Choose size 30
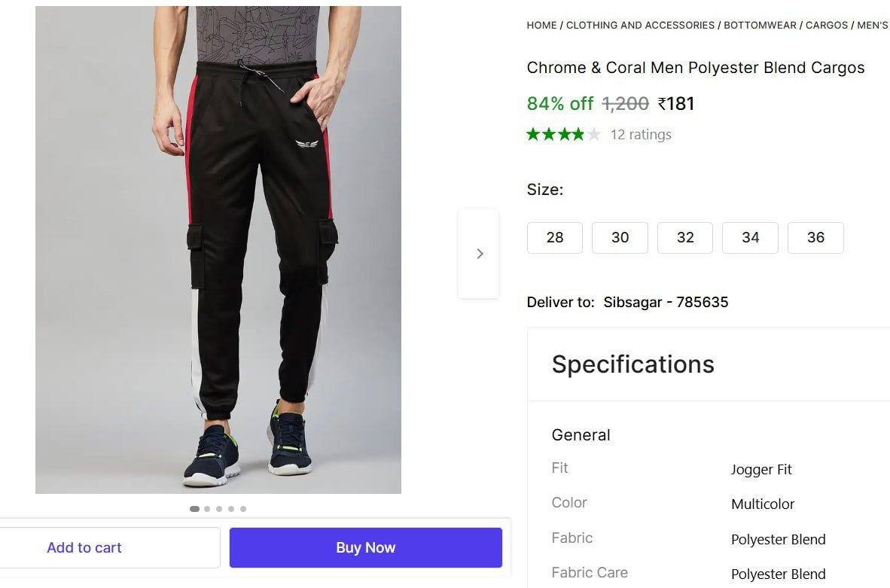The image size is (890, 588). pyautogui.click(x=620, y=237)
